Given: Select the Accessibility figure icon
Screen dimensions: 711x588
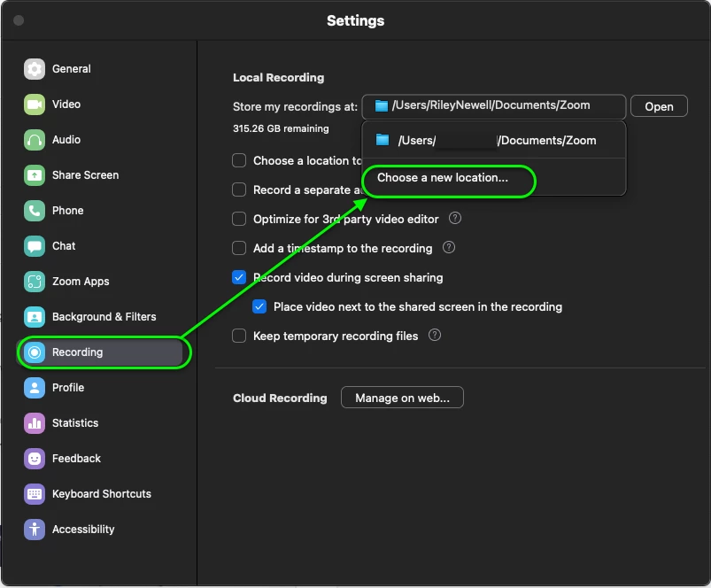Looking at the screenshot, I should 35,529.
